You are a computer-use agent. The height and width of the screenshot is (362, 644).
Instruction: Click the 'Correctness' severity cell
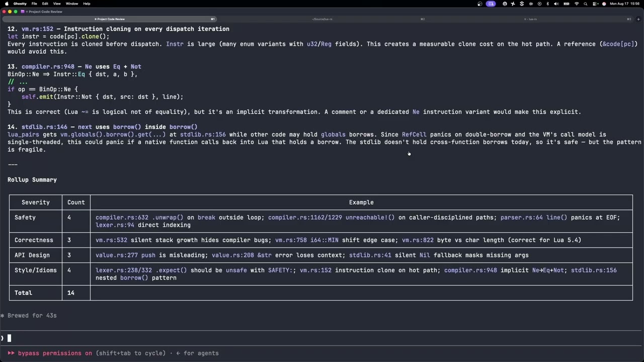[x=34, y=240]
